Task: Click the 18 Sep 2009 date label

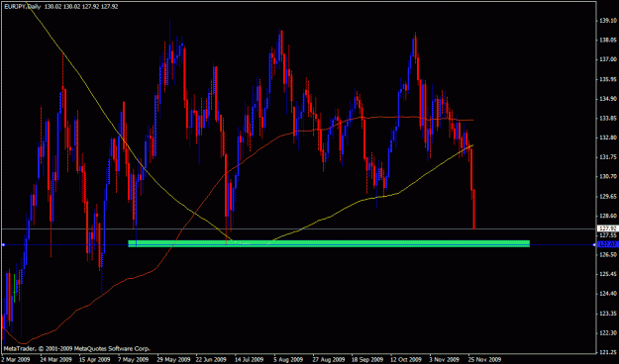Action: click(x=367, y=360)
